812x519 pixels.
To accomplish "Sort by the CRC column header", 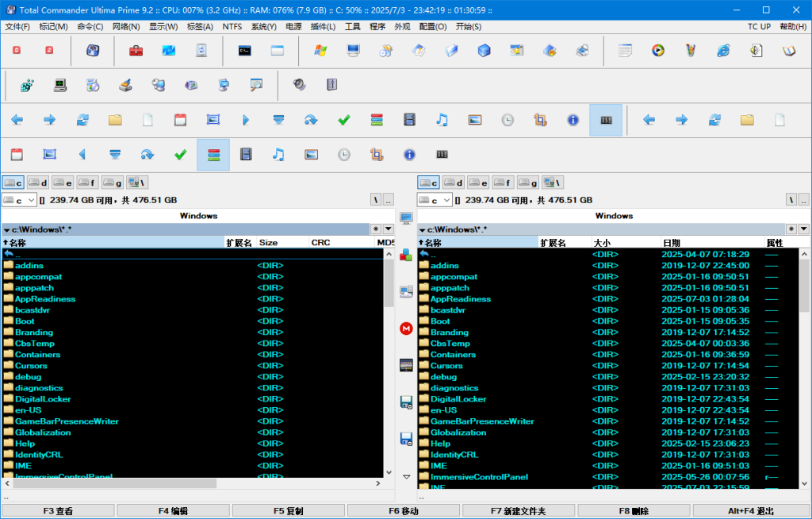I will [342, 243].
